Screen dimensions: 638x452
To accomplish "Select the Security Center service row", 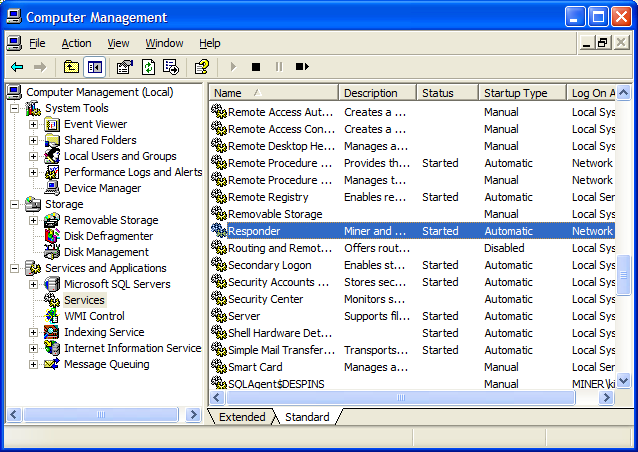I will [265, 299].
